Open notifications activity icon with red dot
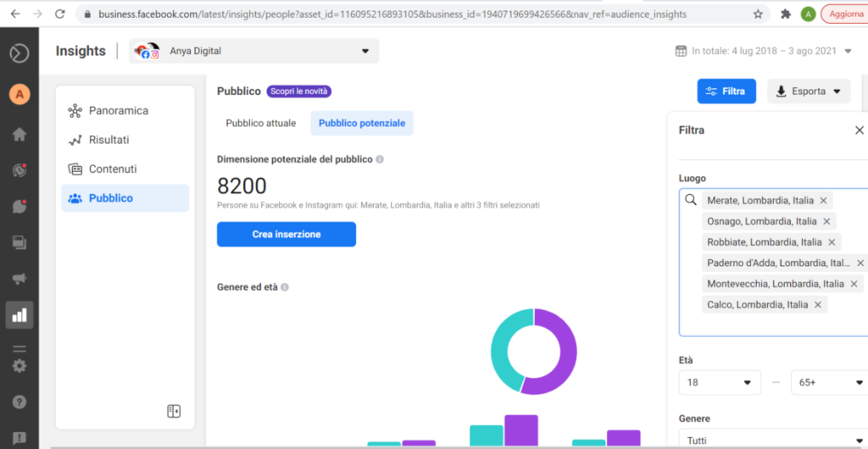 tap(19, 171)
